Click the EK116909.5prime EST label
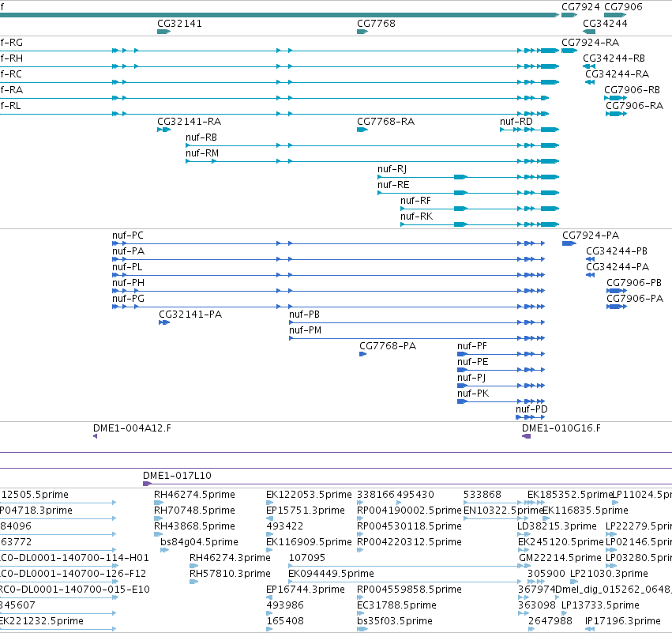672x633 pixels. [x=309, y=542]
